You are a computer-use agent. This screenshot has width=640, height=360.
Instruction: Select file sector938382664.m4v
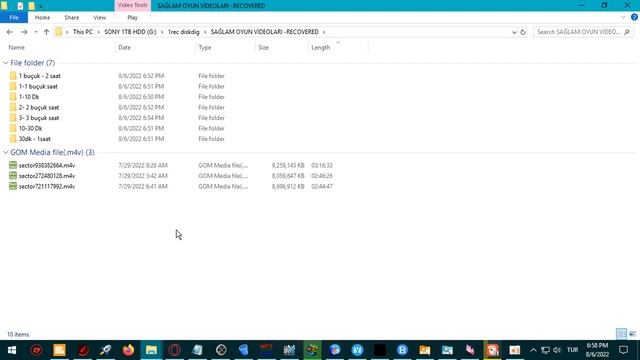(x=47, y=165)
